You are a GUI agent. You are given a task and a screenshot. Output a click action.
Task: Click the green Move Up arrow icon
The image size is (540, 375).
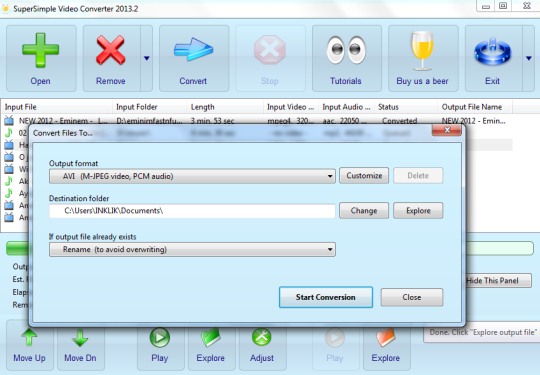[x=29, y=337]
